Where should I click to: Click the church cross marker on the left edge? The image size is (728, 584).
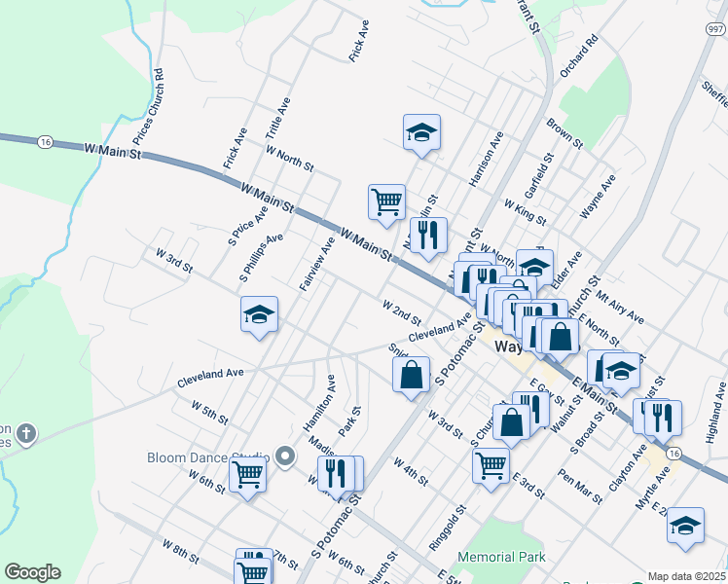tap(26, 434)
